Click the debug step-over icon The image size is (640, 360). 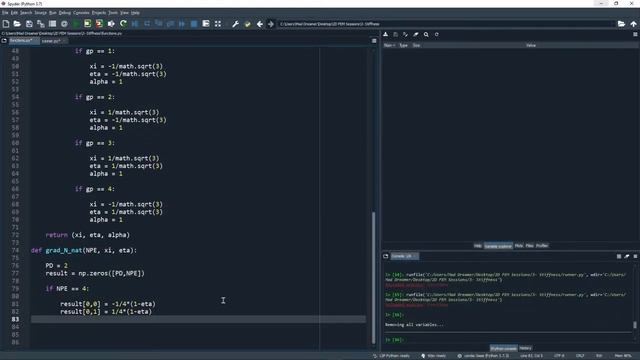pos(147,24)
